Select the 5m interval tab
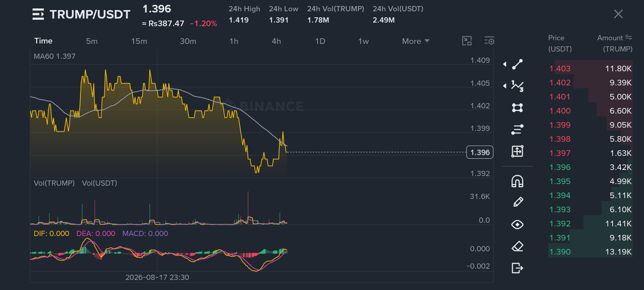The height and width of the screenshot is (290, 644). [x=92, y=41]
